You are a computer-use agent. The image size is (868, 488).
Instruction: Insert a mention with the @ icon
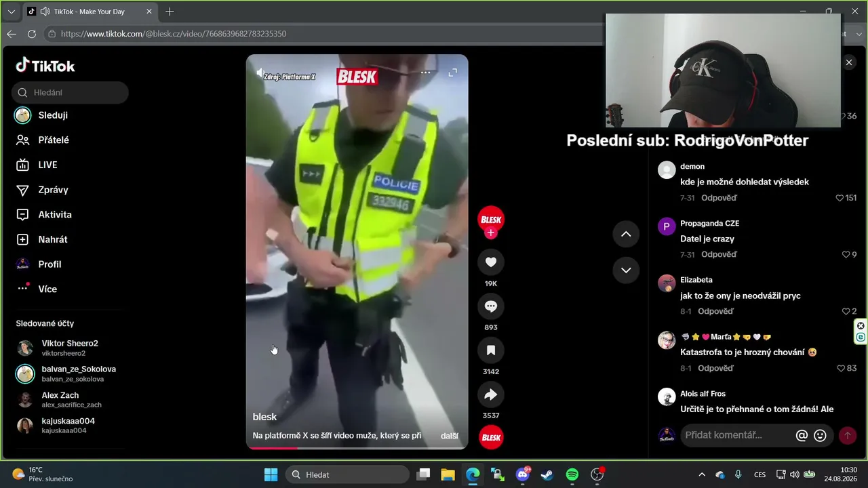(802, 436)
